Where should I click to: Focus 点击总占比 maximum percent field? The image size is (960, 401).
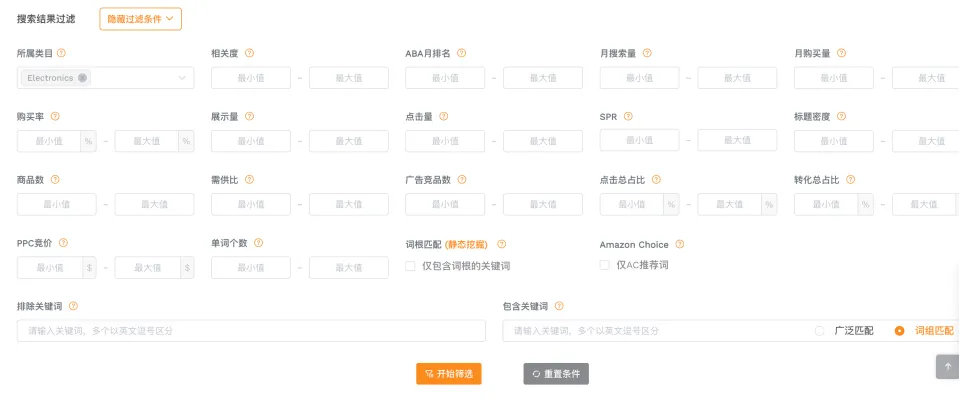coord(730,204)
